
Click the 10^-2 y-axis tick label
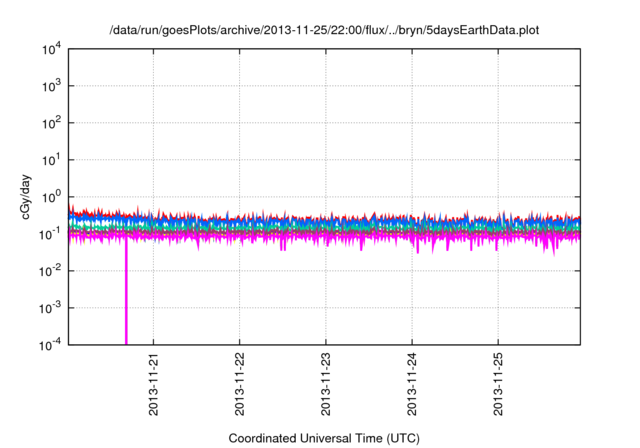coord(50,271)
